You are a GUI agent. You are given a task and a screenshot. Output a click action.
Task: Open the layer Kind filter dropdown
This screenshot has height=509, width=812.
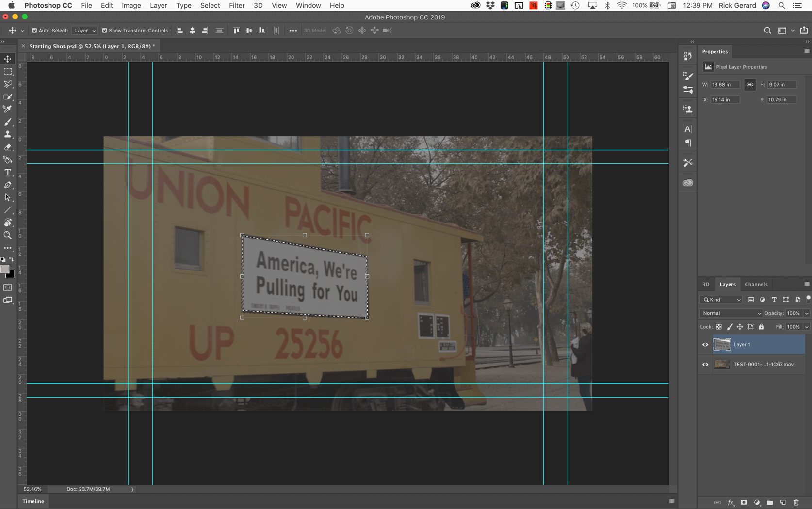point(721,300)
